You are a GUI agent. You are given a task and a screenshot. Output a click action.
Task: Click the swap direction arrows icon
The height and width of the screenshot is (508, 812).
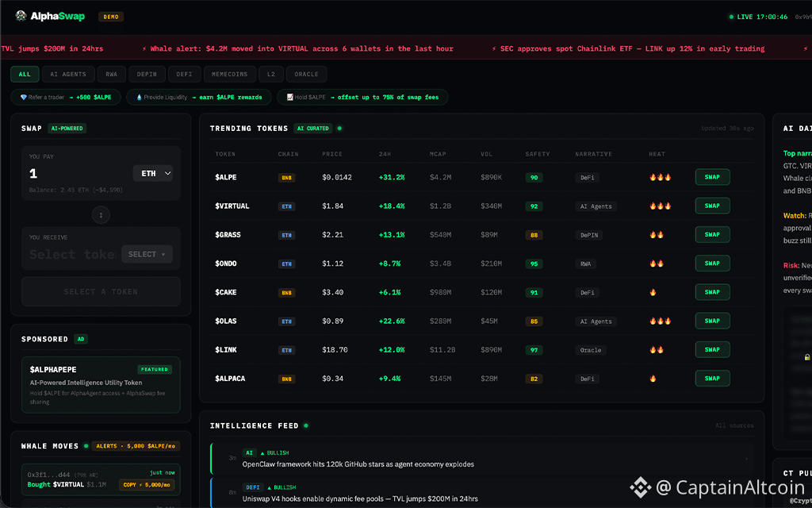click(101, 214)
